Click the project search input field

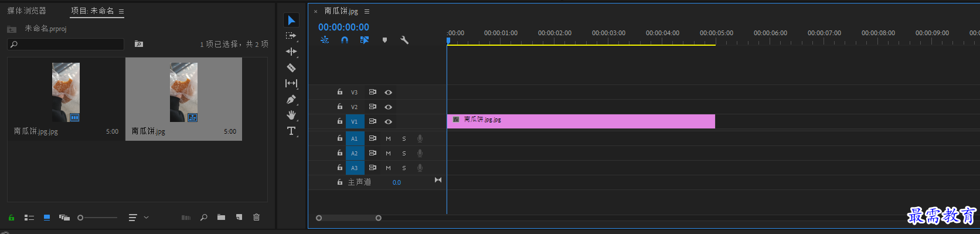tap(66, 44)
